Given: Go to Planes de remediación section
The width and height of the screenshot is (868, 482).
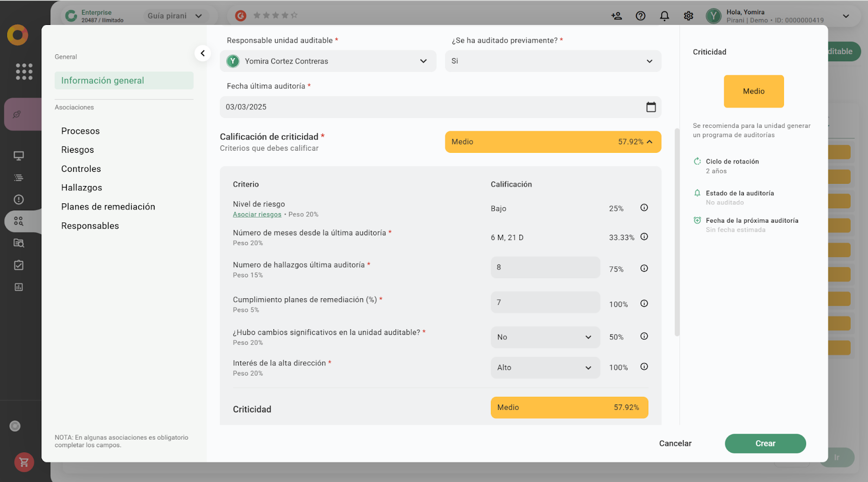Looking at the screenshot, I should (108, 207).
